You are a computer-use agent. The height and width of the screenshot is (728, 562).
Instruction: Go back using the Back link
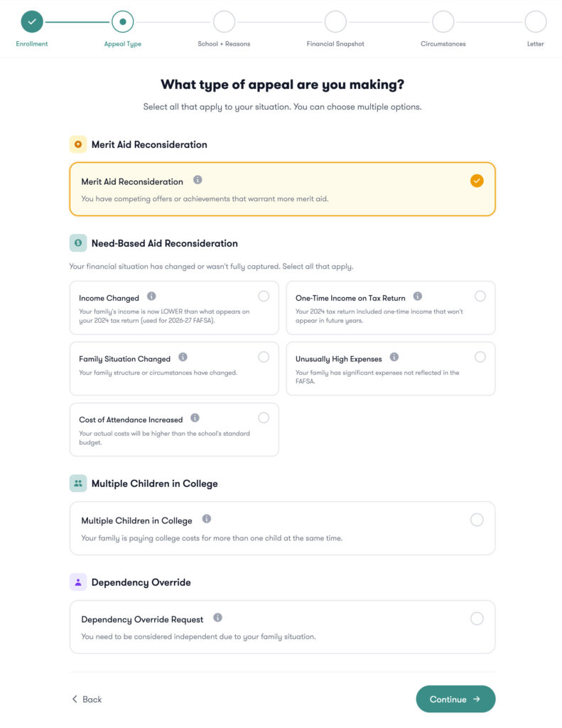point(87,700)
